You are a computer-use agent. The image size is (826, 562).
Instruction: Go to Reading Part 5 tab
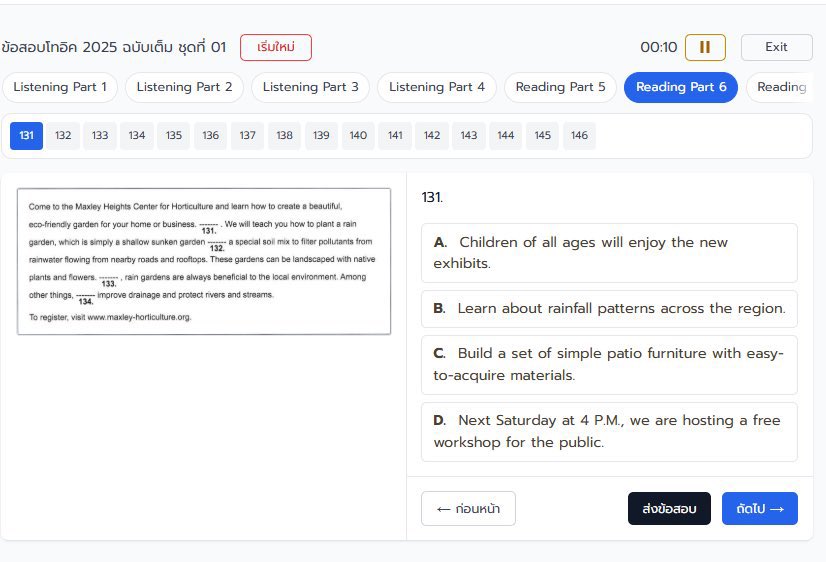tap(560, 87)
